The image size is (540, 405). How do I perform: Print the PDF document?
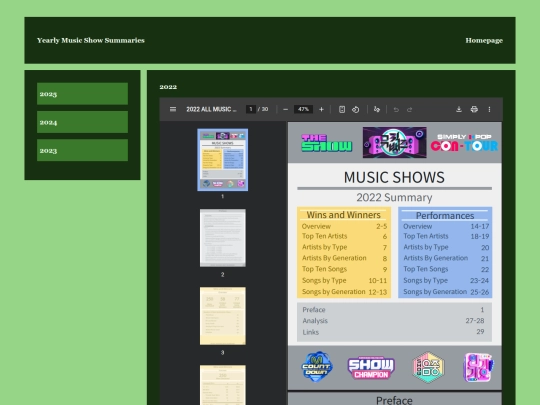click(x=474, y=109)
